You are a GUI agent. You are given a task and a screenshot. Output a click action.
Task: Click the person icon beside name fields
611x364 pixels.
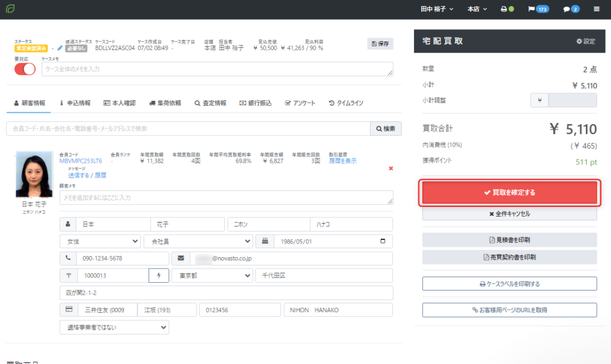point(68,224)
